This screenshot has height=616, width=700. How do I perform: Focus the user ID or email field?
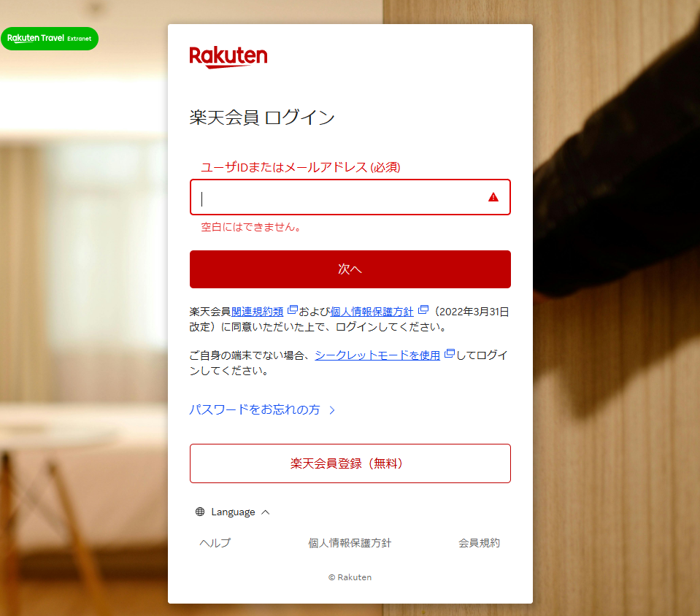[350, 197]
